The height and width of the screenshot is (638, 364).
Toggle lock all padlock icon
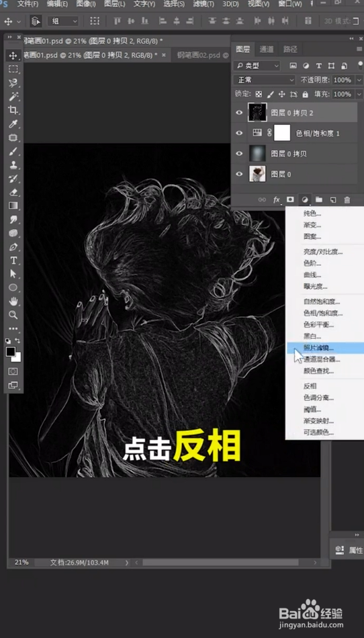305,95
